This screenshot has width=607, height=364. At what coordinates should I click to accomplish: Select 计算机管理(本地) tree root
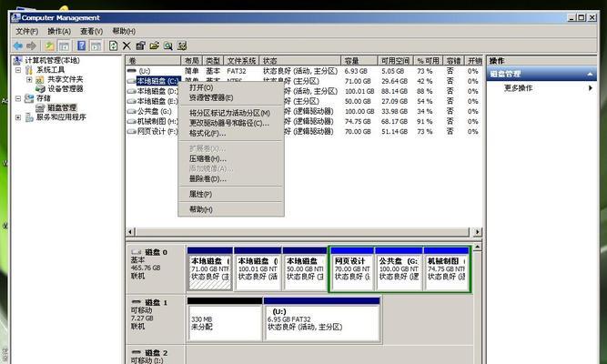[x=52, y=60]
